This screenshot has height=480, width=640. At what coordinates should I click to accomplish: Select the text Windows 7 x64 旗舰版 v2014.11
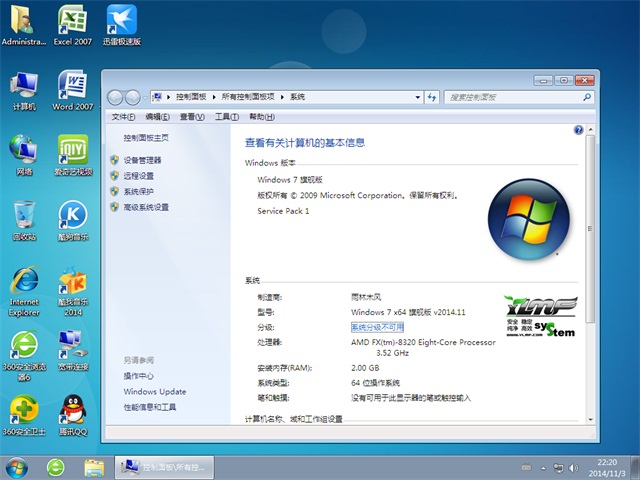(x=408, y=312)
